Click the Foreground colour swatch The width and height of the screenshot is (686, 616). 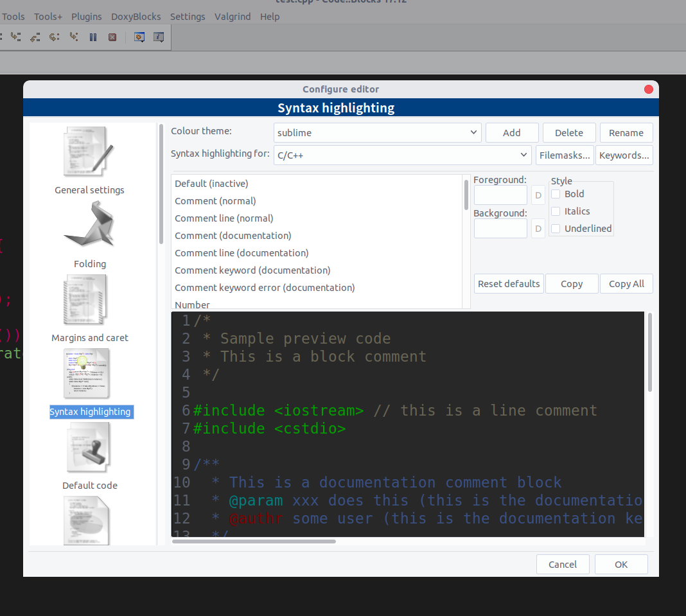point(500,195)
